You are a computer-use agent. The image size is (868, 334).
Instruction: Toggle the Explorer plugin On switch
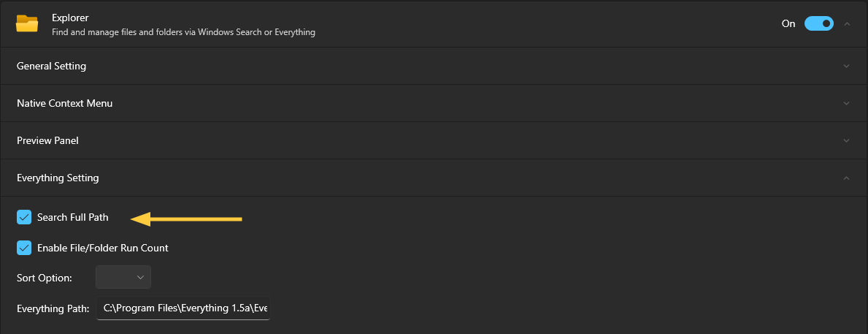(x=818, y=23)
